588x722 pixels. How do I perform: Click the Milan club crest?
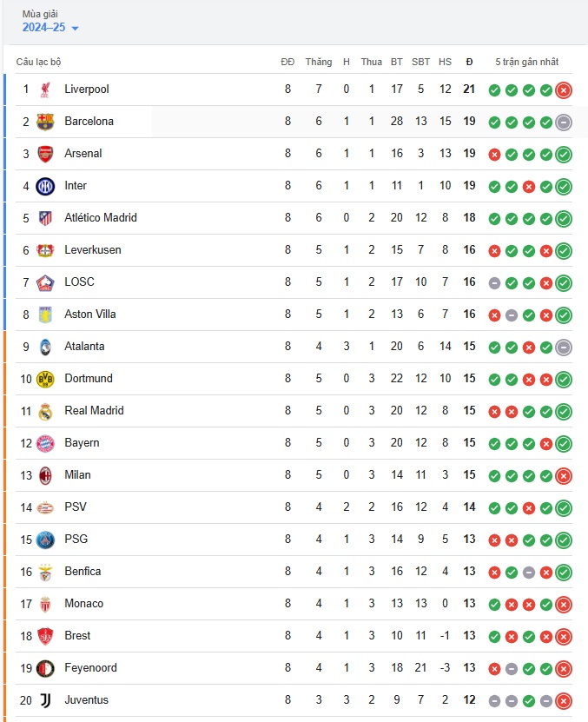tap(45, 475)
